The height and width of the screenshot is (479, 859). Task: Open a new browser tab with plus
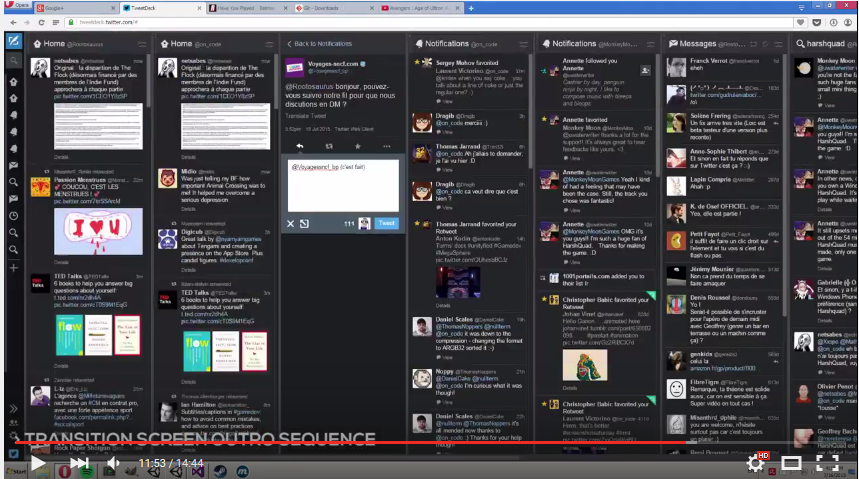[x=471, y=8]
